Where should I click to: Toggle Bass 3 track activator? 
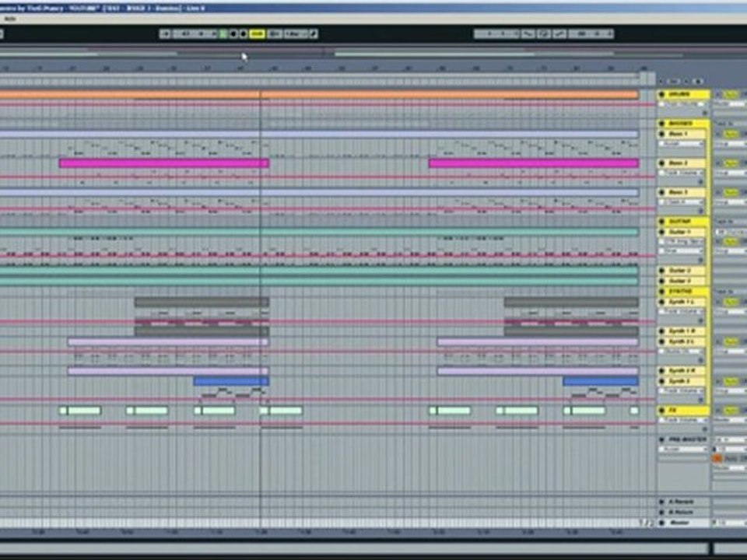click(x=731, y=192)
